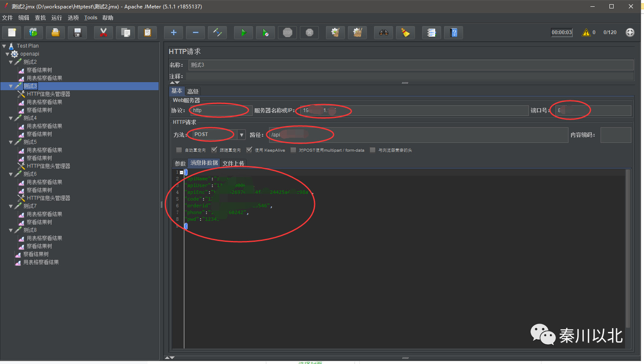Click the running threads indicator icon
This screenshot has width=644, height=364.
click(x=630, y=32)
